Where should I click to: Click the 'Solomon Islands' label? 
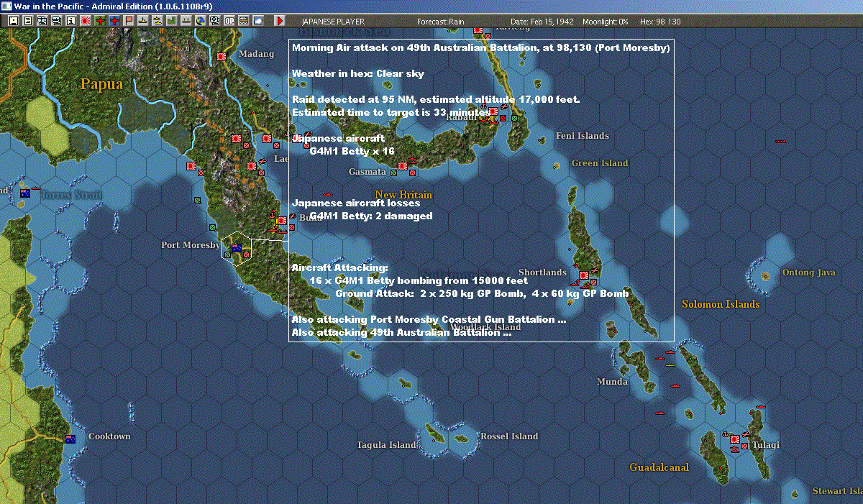[721, 304]
